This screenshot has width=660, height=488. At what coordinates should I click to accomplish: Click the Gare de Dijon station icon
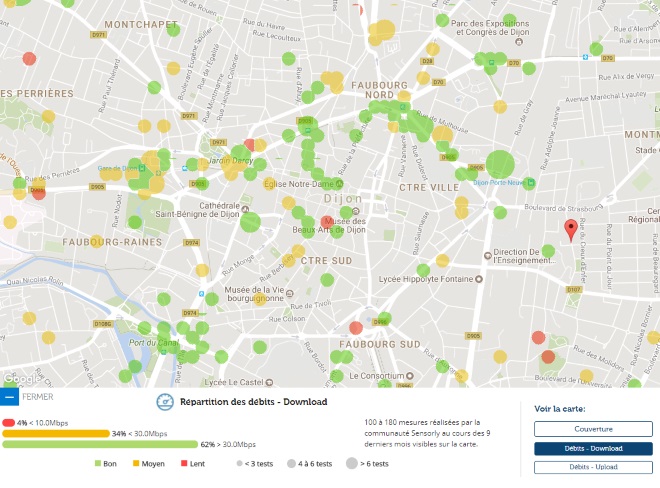[142, 168]
